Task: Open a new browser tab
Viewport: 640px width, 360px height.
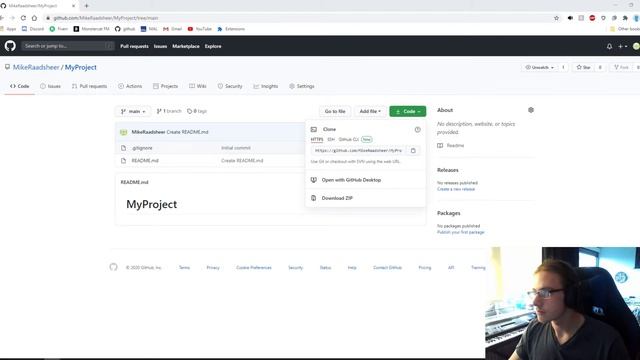Action: (x=87, y=6)
